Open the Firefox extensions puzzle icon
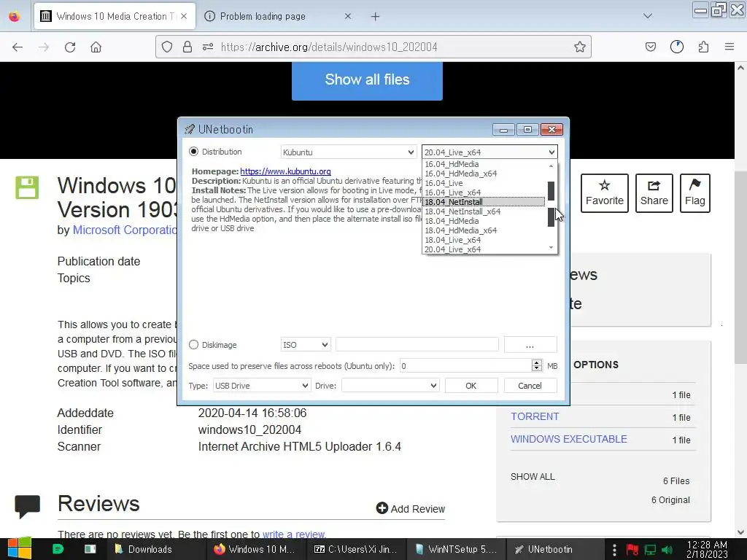The image size is (747, 560). (x=703, y=47)
